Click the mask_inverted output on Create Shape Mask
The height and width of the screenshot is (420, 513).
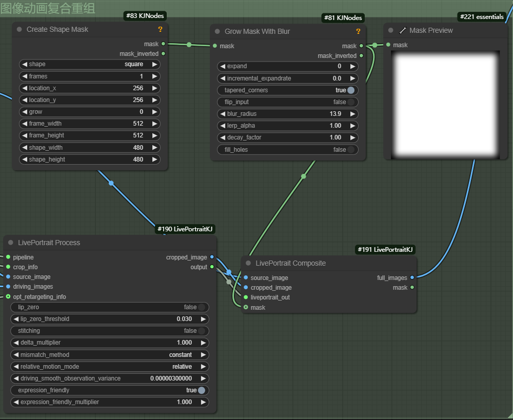tap(163, 54)
